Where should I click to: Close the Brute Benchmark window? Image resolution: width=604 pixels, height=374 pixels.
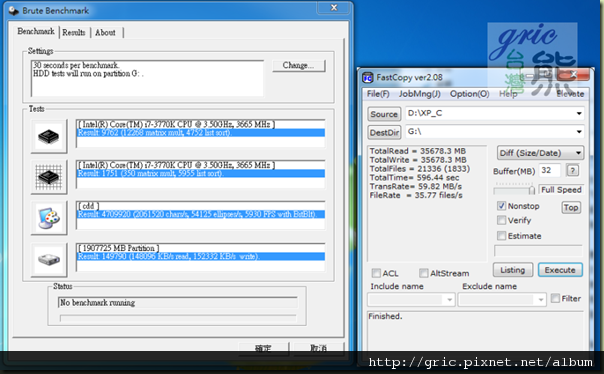pyautogui.click(x=334, y=8)
